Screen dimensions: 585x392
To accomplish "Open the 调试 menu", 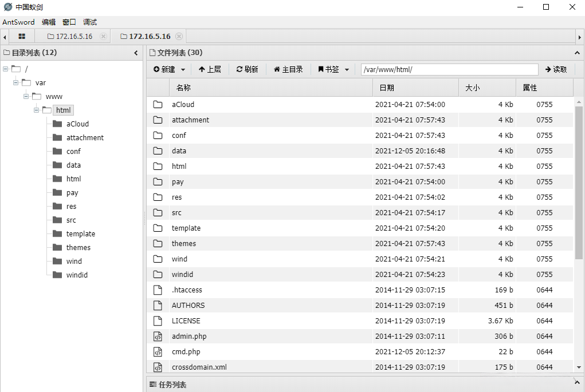I will pyautogui.click(x=90, y=22).
